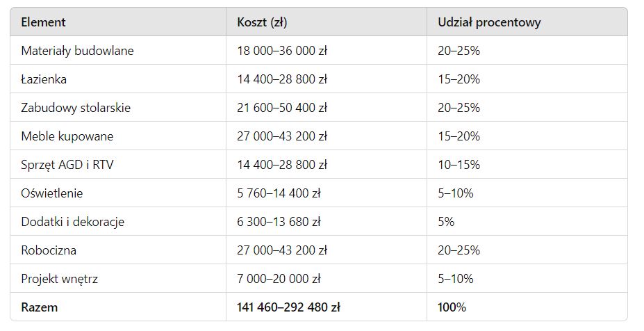This screenshot has width=644, height=331.
Task: Click the "Zabudowy stolarskie" row label
Action: 76,108
